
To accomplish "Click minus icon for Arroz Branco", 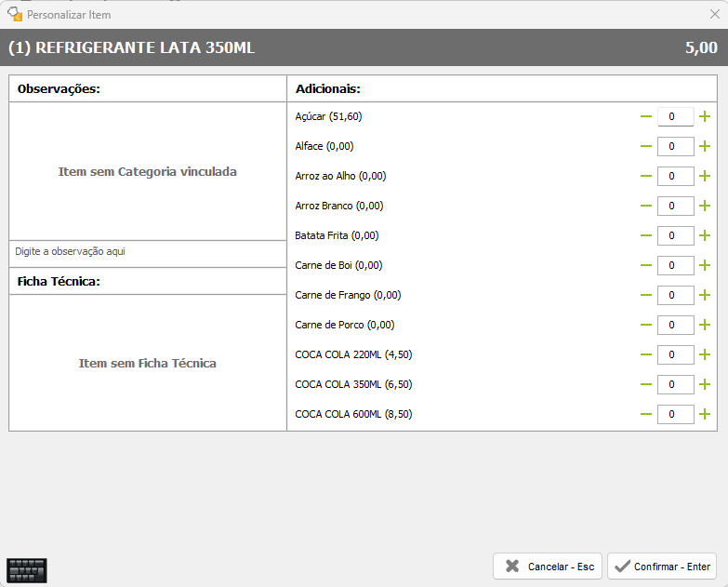I will pyautogui.click(x=646, y=206).
